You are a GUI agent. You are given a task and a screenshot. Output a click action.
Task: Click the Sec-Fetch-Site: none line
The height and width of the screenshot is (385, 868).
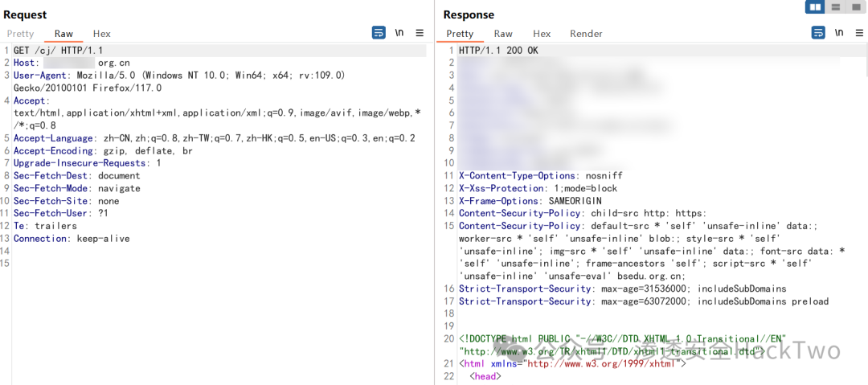pyautogui.click(x=66, y=200)
